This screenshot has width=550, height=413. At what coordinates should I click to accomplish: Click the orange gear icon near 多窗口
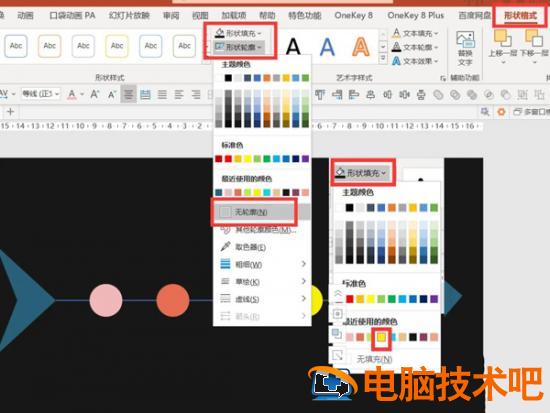pos(502,112)
